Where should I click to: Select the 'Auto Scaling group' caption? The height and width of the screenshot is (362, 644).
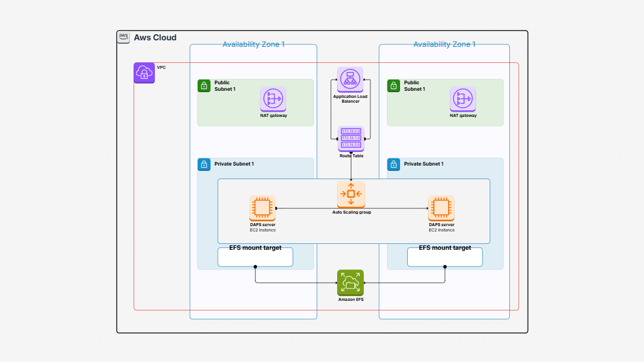(x=351, y=212)
